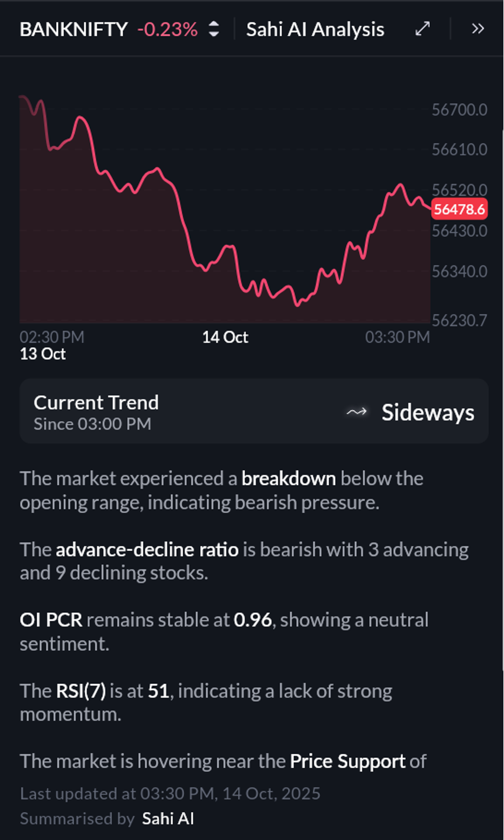Click the 13 Oct date label under the chart
504x840 pixels.
pyautogui.click(x=43, y=354)
